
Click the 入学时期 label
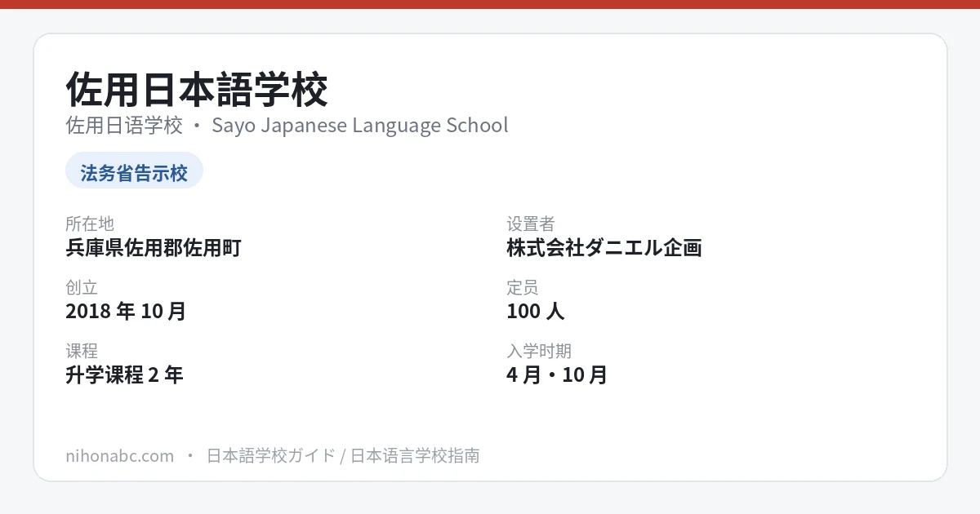tap(539, 351)
